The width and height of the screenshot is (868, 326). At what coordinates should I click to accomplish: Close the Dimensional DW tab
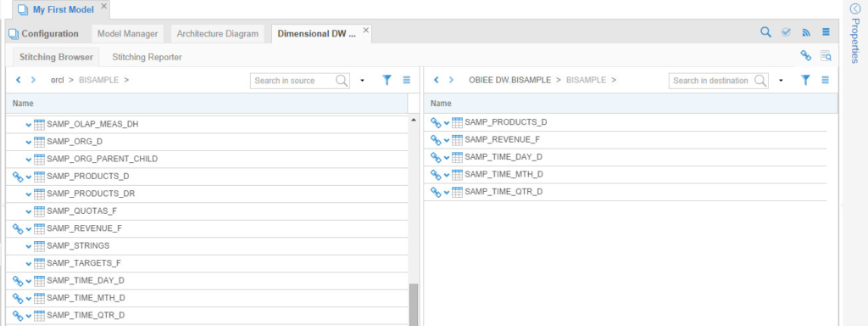pos(366,31)
